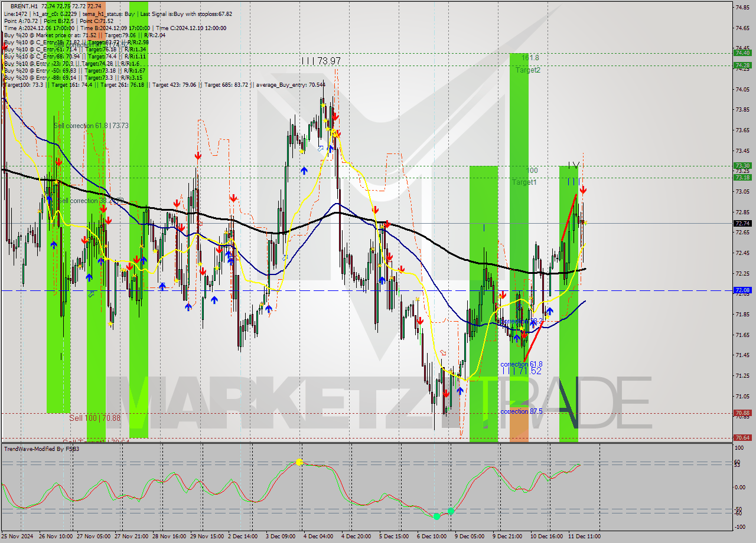The image size is (756, 543).
Task: Select the 'correction 61.8' blue label
Action: tap(521, 364)
